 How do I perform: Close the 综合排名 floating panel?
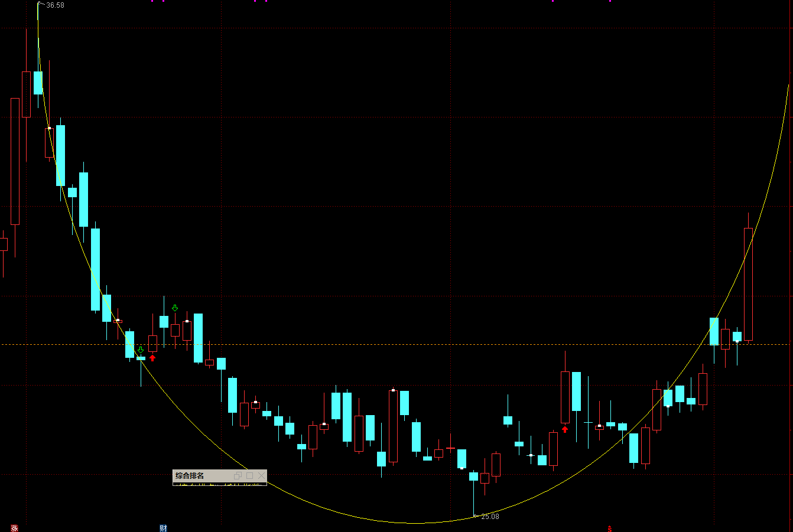tap(261, 475)
